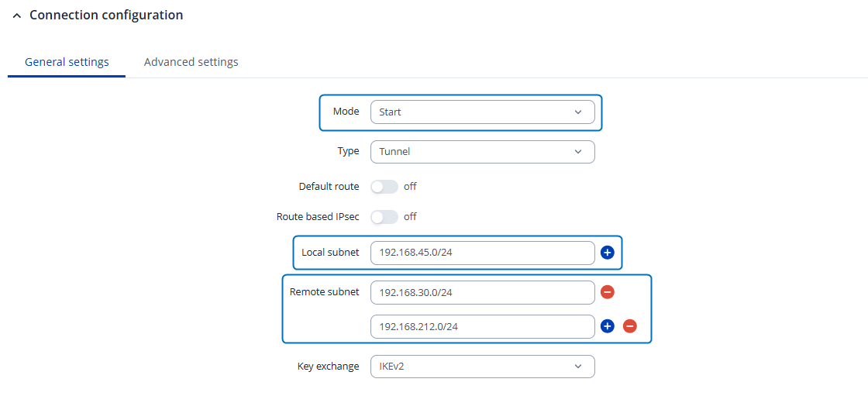Focus the 192.168.30.0/24 remote subnet field
868x396 pixels.
pyautogui.click(x=482, y=292)
